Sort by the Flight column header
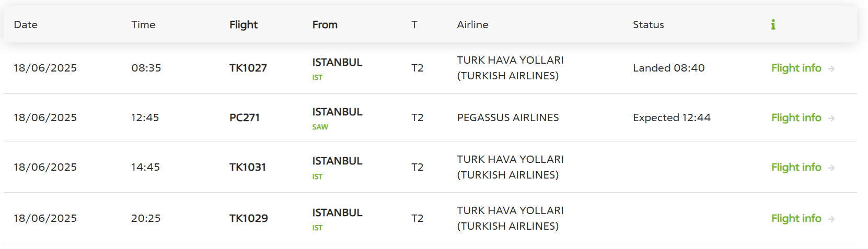This screenshot has height=249, width=868. pos(244,25)
